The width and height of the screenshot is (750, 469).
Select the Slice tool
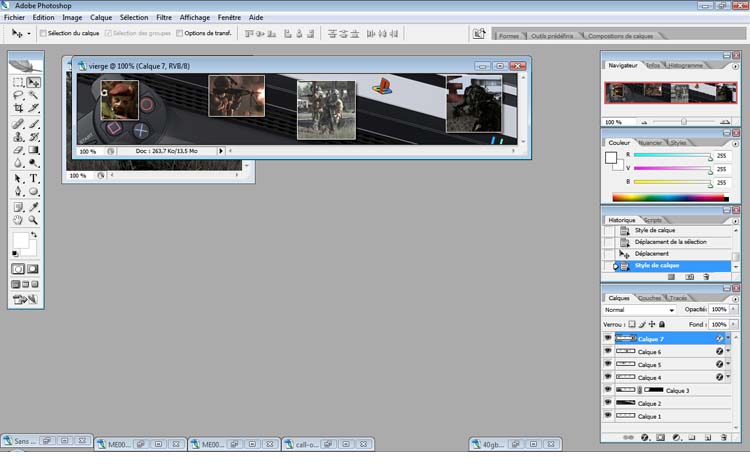tap(33, 108)
